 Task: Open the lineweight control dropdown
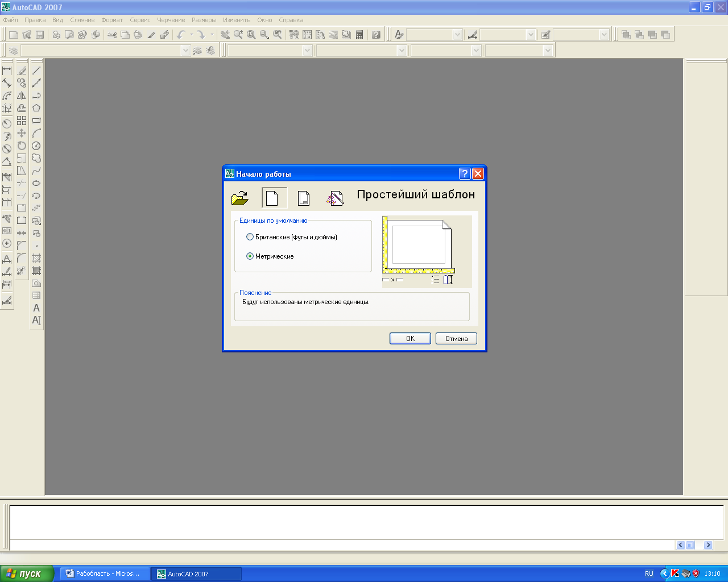pyautogui.click(x=476, y=51)
